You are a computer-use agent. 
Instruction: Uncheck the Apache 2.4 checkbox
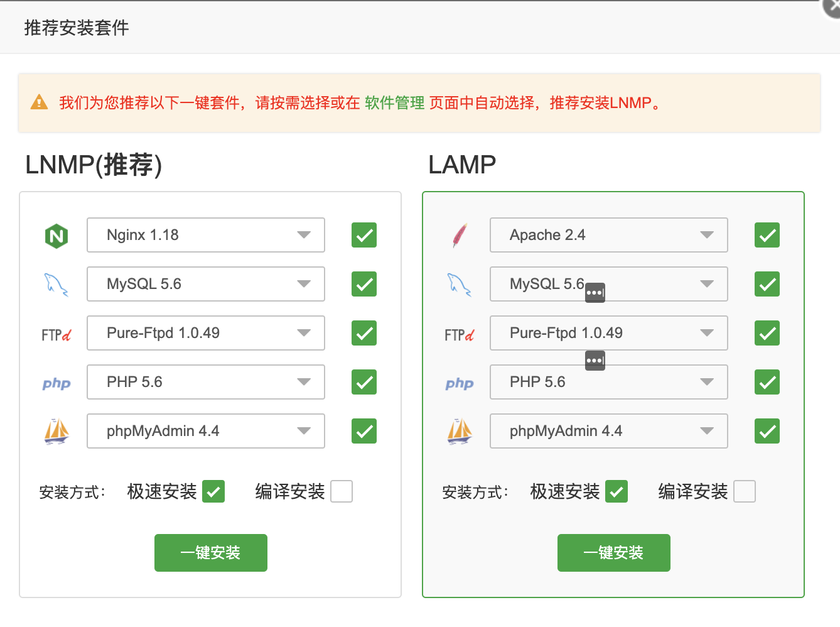click(x=767, y=235)
